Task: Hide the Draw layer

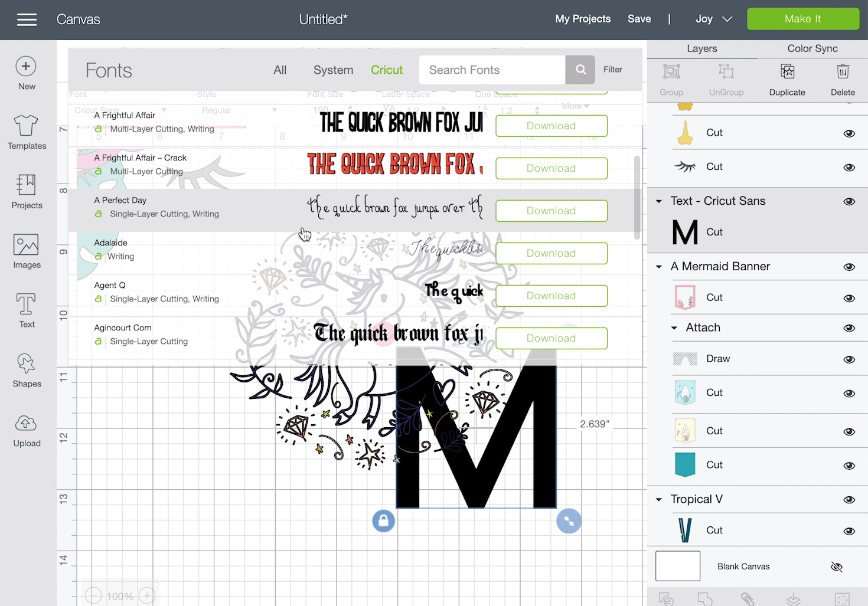Action: (849, 359)
